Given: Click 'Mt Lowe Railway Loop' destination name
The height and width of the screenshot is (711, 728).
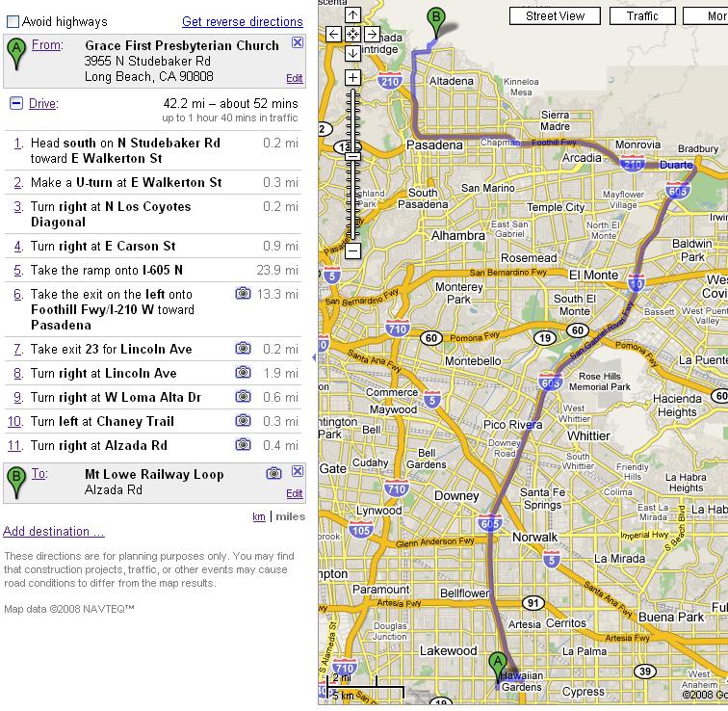Looking at the screenshot, I should [154, 474].
